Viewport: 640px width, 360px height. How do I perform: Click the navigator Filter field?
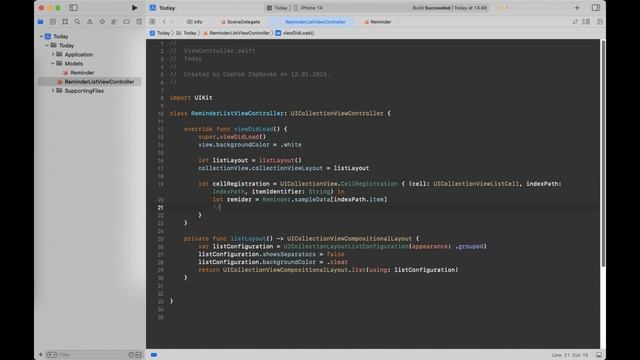pyautogui.click(x=92, y=355)
